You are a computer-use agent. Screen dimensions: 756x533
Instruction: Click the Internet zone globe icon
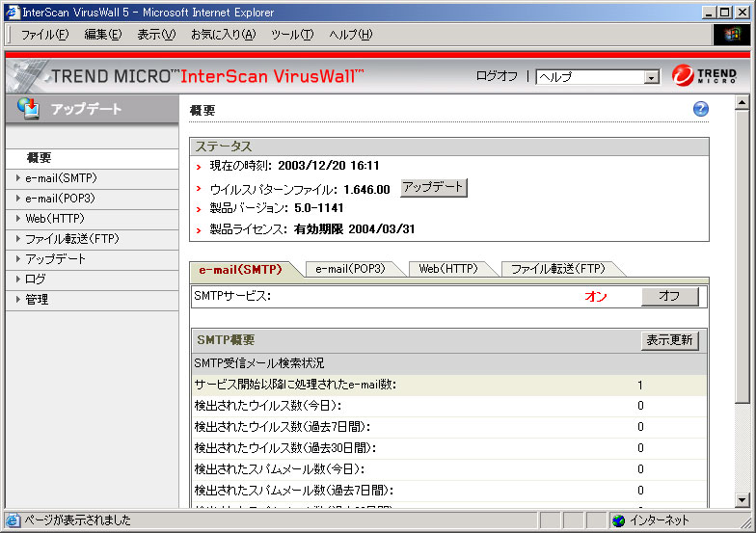pos(619,520)
